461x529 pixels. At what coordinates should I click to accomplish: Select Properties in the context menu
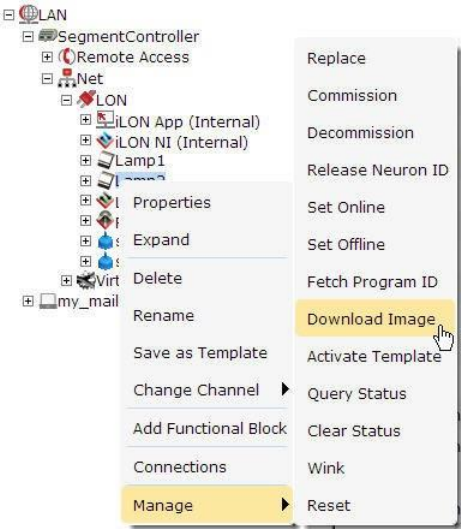pyautogui.click(x=207, y=202)
